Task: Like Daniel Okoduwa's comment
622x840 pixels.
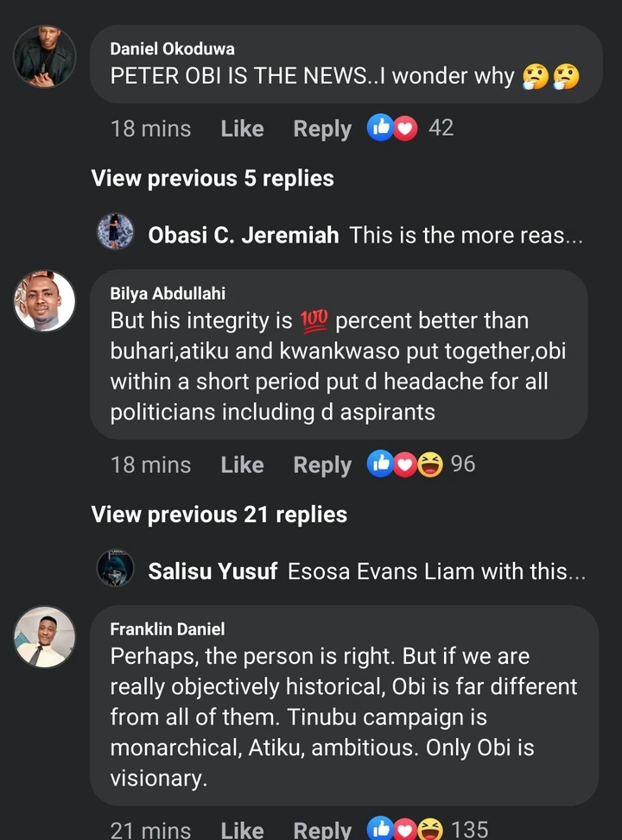Action: click(x=242, y=129)
